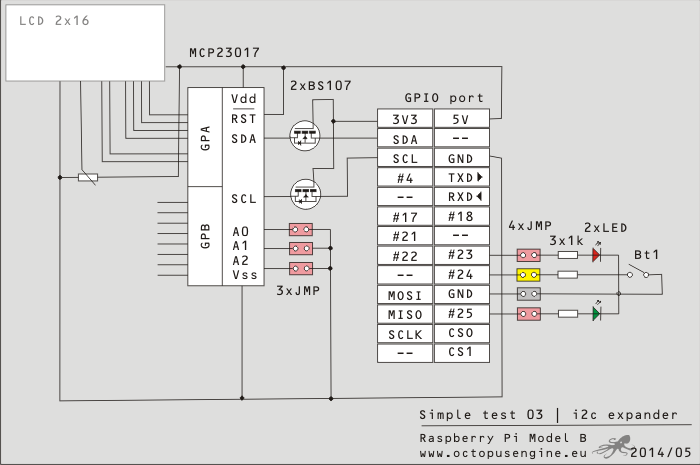Click the GND cell beside MOSI
The width and height of the screenshot is (700, 465).
pyautogui.click(x=462, y=294)
